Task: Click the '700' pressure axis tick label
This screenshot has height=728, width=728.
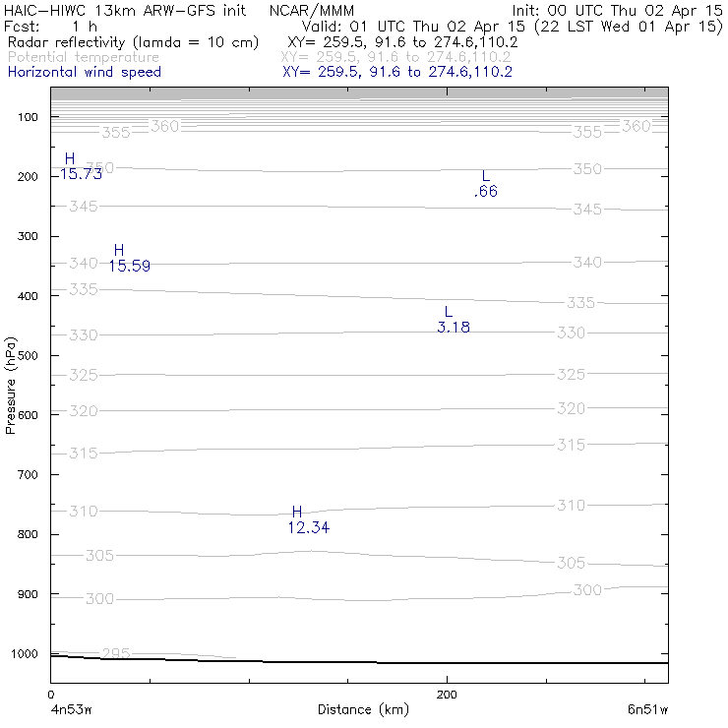Action: point(28,474)
